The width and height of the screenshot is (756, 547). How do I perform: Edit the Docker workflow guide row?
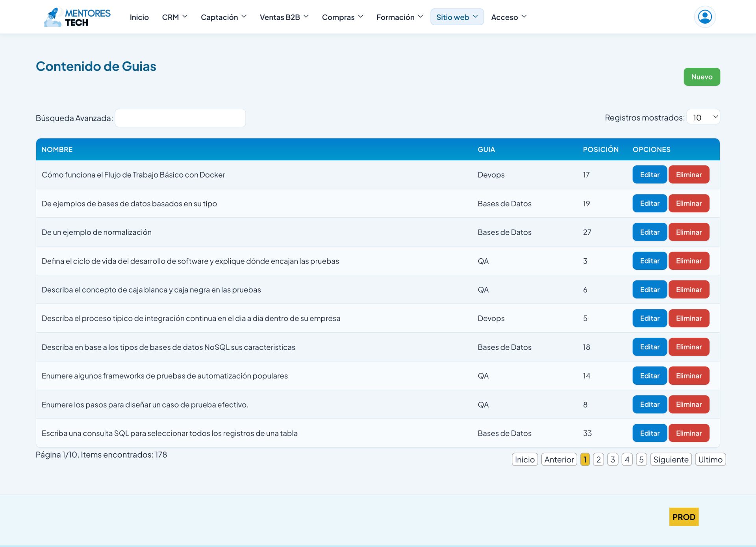pyautogui.click(x=649, y=175)
